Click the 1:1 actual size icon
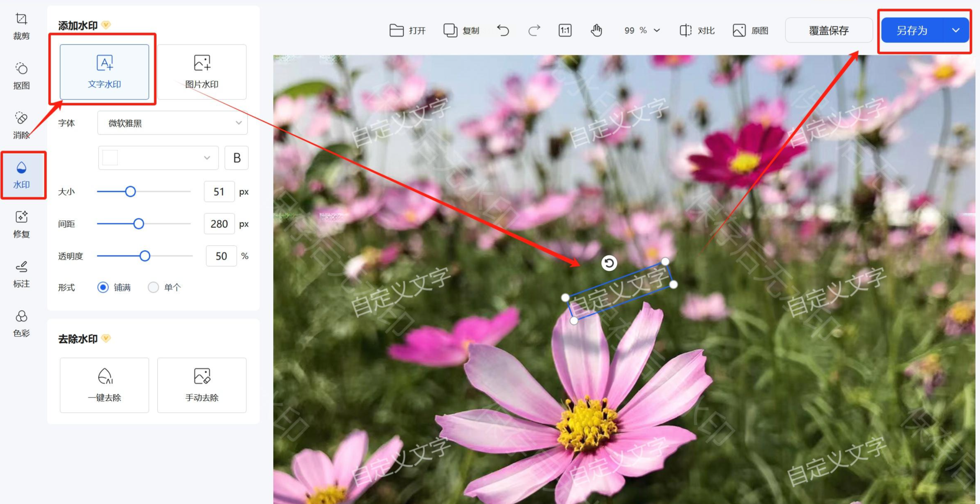This screenshot has width=980, height=504. click(x=565, y=31)
